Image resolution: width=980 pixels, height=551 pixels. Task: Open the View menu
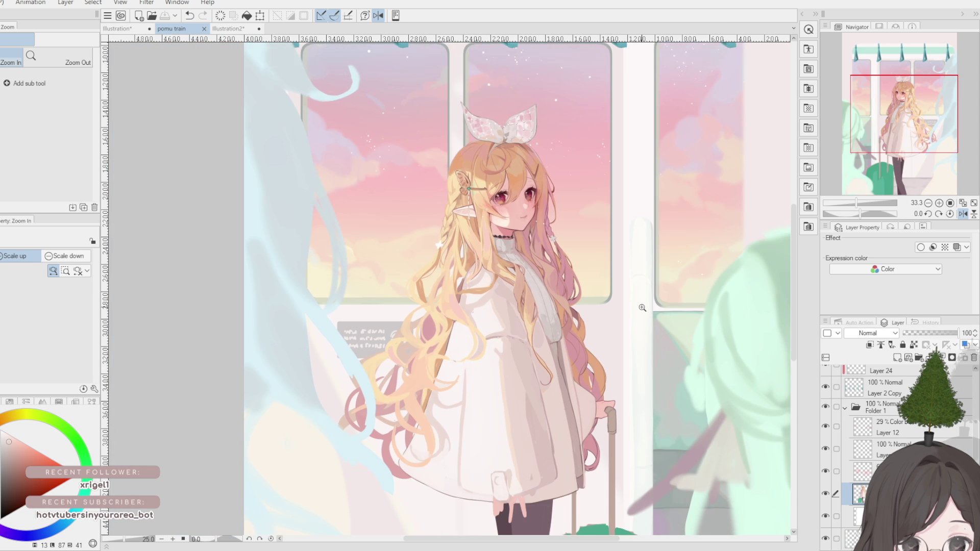tap(120, 3)
